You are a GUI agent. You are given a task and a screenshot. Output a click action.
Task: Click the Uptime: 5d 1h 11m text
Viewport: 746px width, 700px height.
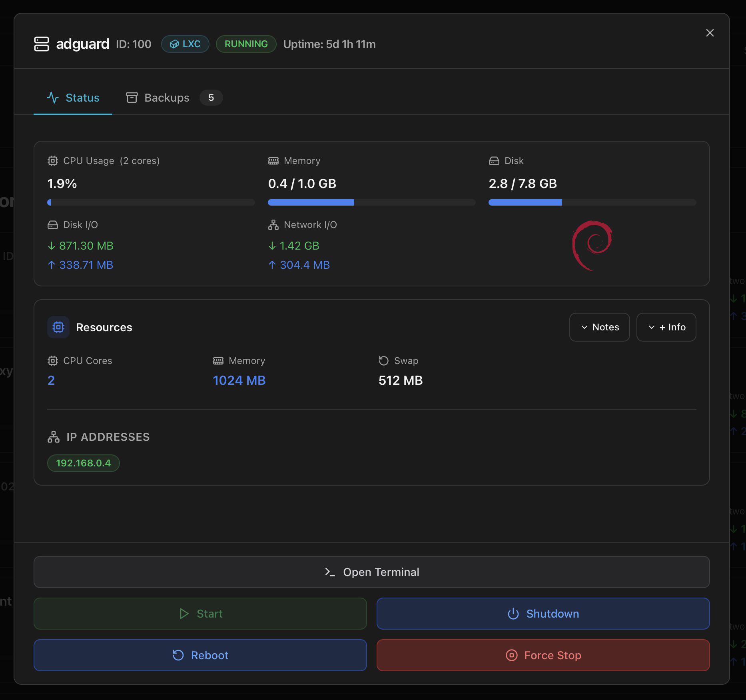[x=329, y=44]
